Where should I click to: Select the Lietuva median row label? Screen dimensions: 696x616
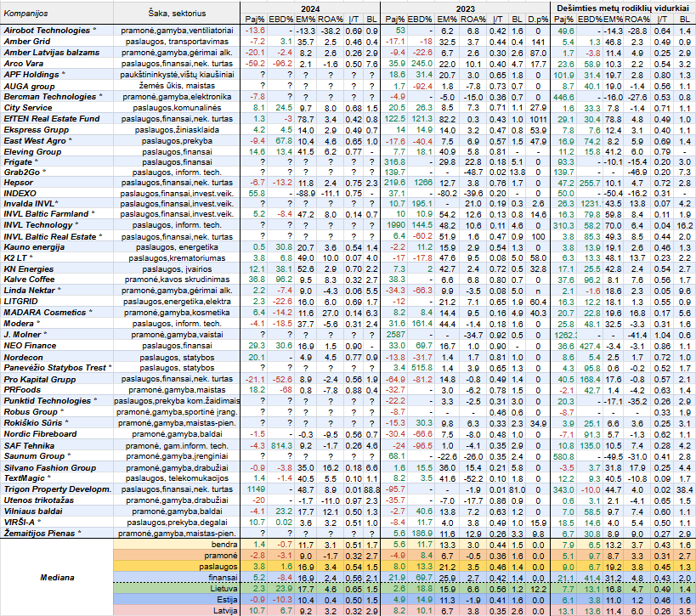coord(224,589)
